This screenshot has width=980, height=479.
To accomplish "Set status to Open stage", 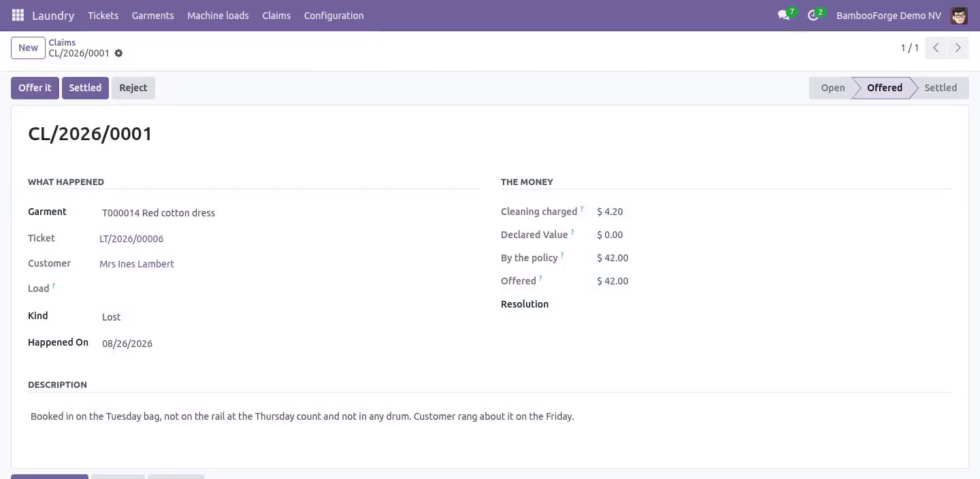I will [x=832, y=88].
